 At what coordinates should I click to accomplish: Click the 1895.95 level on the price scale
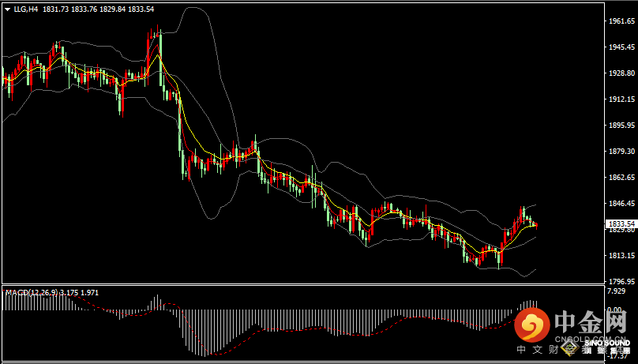[x=621, y=126]
